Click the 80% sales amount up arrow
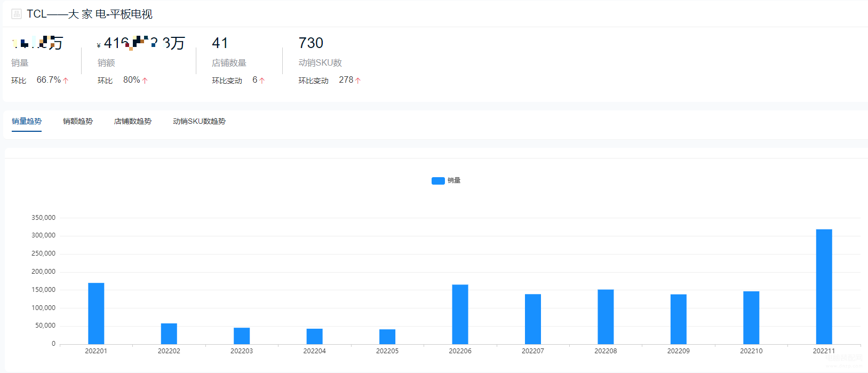 145,81
